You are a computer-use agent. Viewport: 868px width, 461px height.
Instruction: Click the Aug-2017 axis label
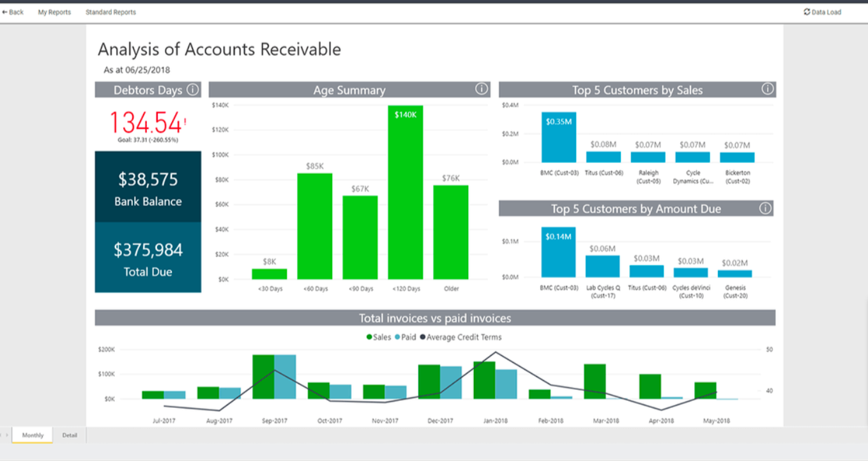[x=219, y=421]
